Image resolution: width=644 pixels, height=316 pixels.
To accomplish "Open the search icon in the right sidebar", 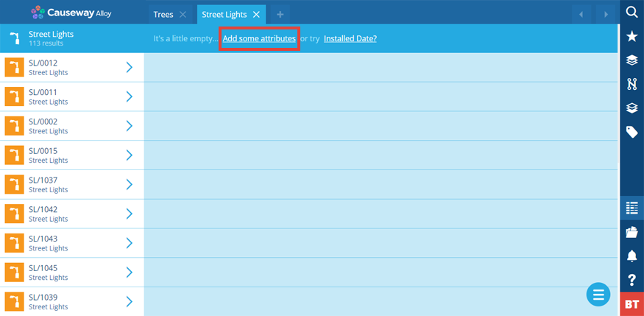I will pos(631,12).
